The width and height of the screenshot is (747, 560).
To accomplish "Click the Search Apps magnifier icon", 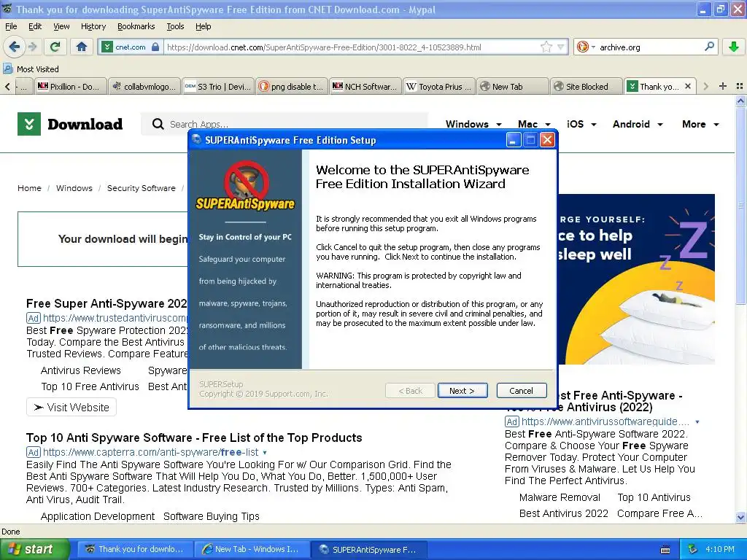I will [158, 124].
